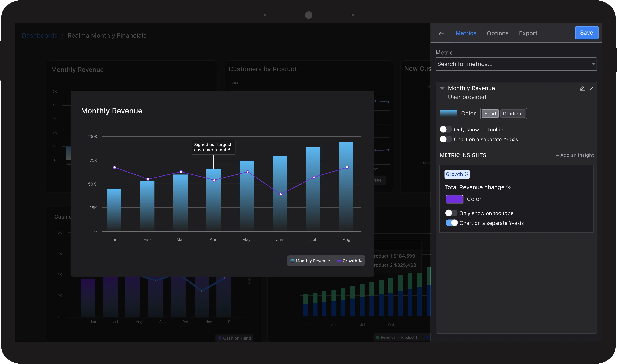
Task: Click the Save button
Action: tap(586, 33)
